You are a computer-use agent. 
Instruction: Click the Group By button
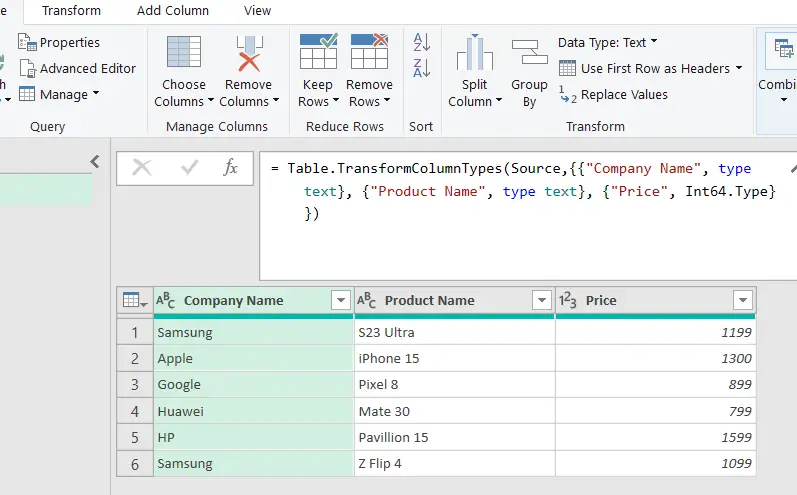[x=529, y=72]
